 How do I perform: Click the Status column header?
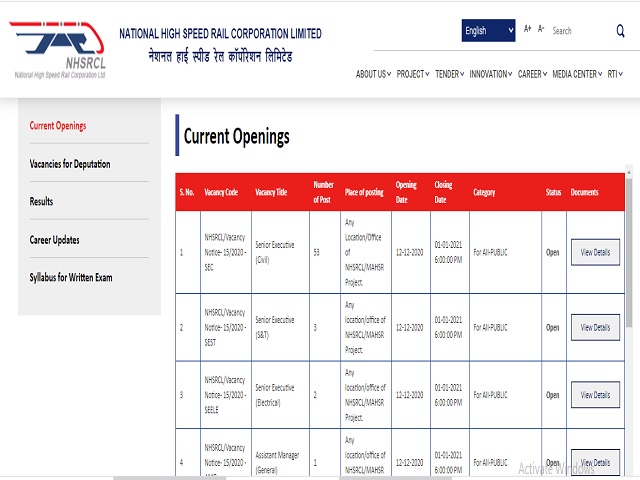553,192
